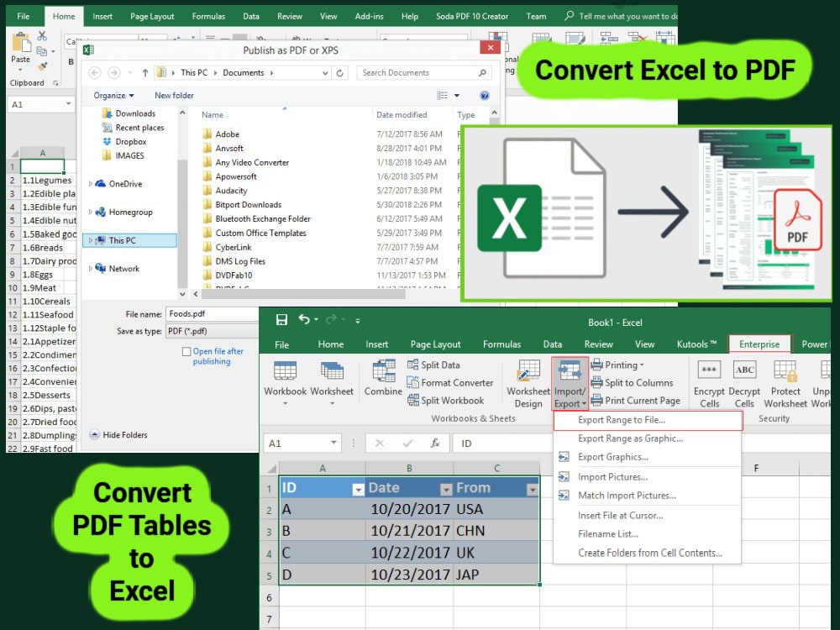Click the Undo arrow in Book1 toolbar
The width and height of the screenshot is (840, 630).
coord(304,319)
